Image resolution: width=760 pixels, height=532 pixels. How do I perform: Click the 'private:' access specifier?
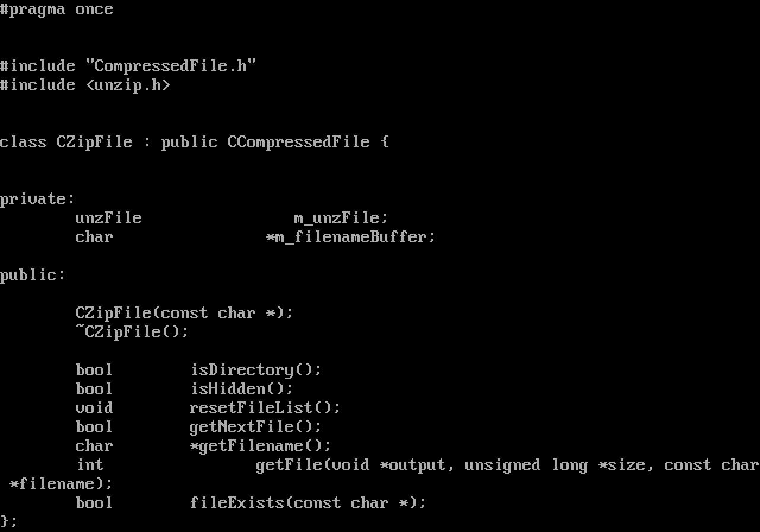pos(37,199)
